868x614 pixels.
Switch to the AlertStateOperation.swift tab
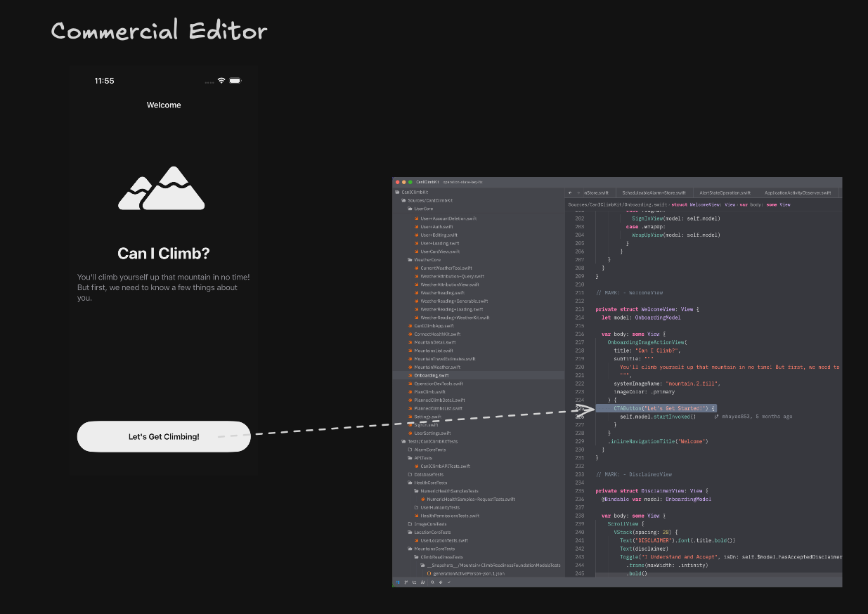tap(725, 192)
